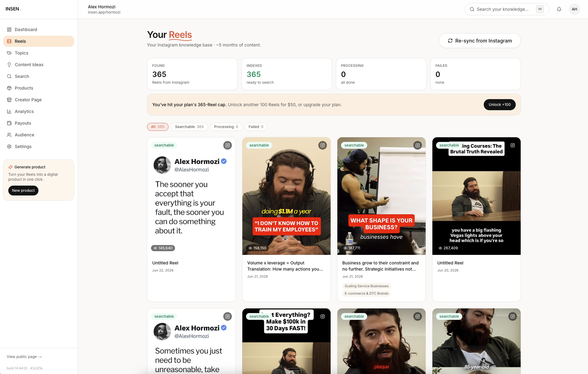588x374 pixels.
Task: Open Instagram icon on 'plaque' reel
Action: (418, 316)
